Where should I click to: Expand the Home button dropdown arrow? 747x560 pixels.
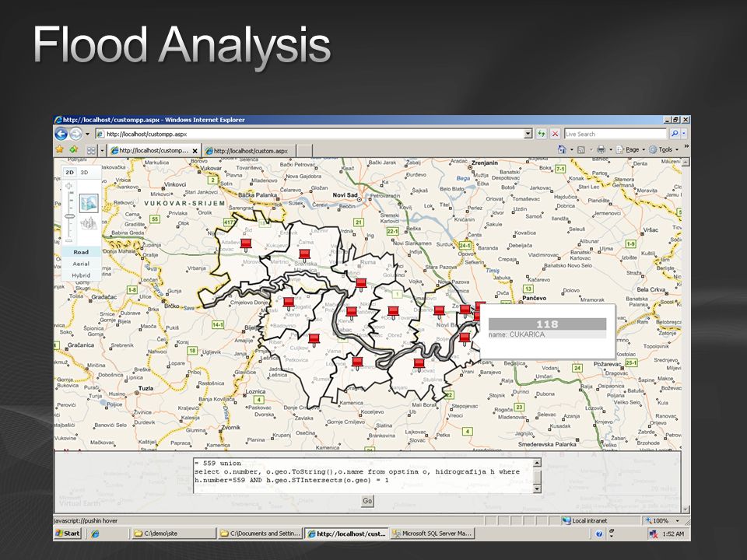(x=572, y=150)
